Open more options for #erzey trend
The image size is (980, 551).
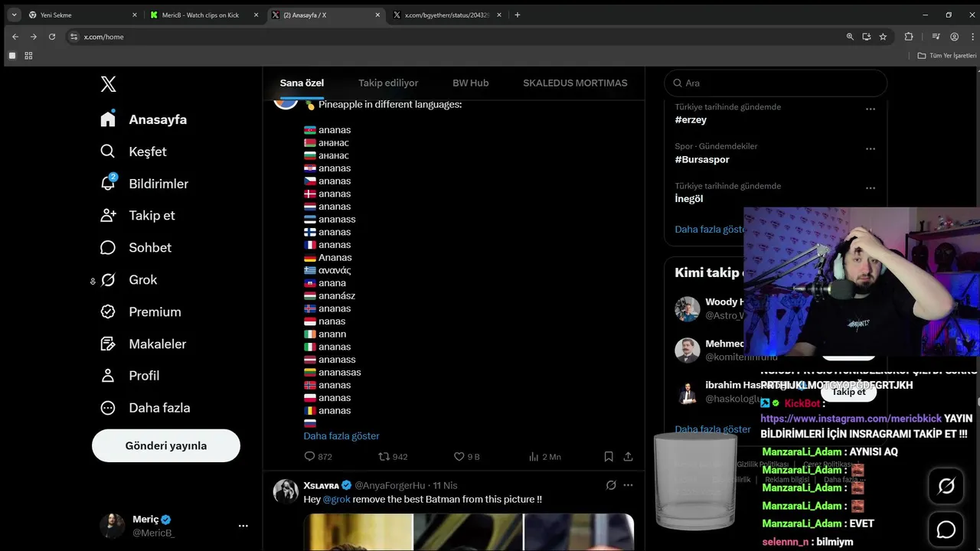pyautogui.click(x=871, y=109)
